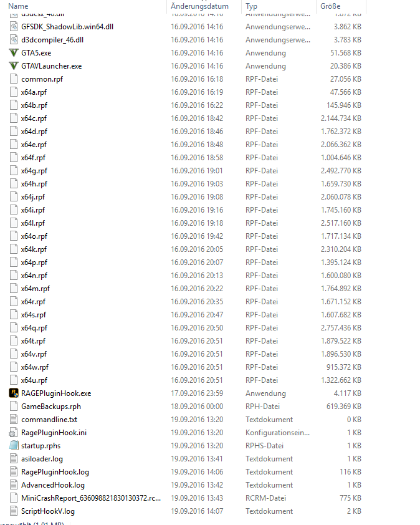Click type RCRM-Datei of MiniCrashReport
The width and height of the screenshot is (420, 525).
(x=265, y=498)
